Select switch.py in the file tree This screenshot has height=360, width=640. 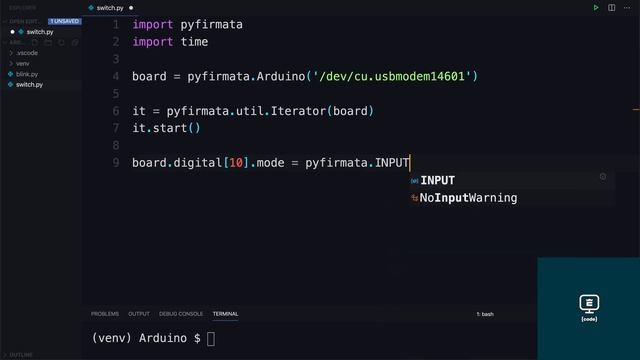click(29, 84)
